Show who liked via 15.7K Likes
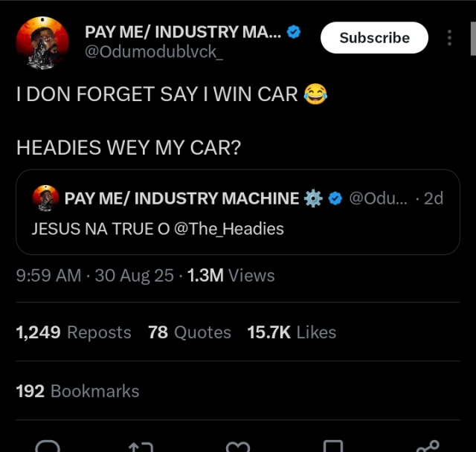Viewport: 476px width, 452px height. (292, 332)
